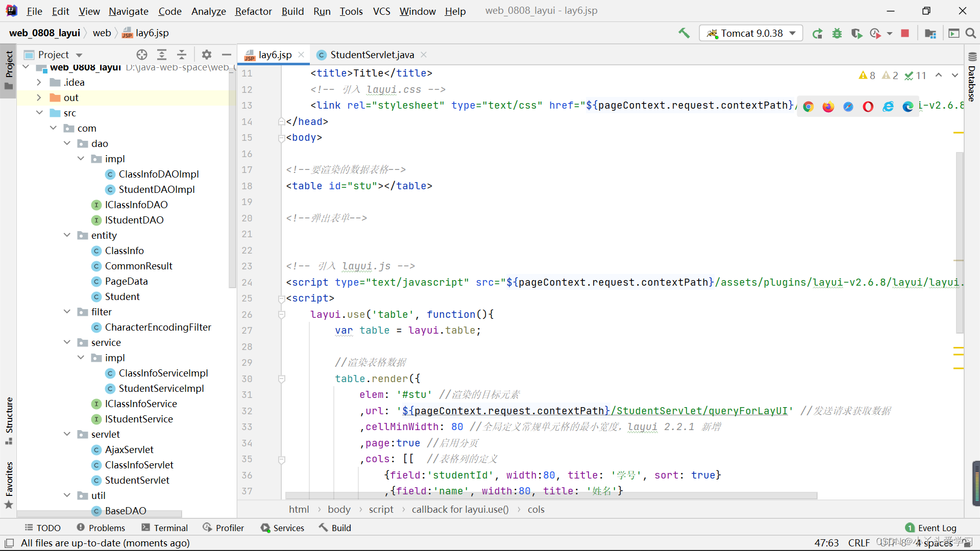This screenshot has width=980, height=551.
Task: Open the Terminal tool window
Action: [164, 528]
